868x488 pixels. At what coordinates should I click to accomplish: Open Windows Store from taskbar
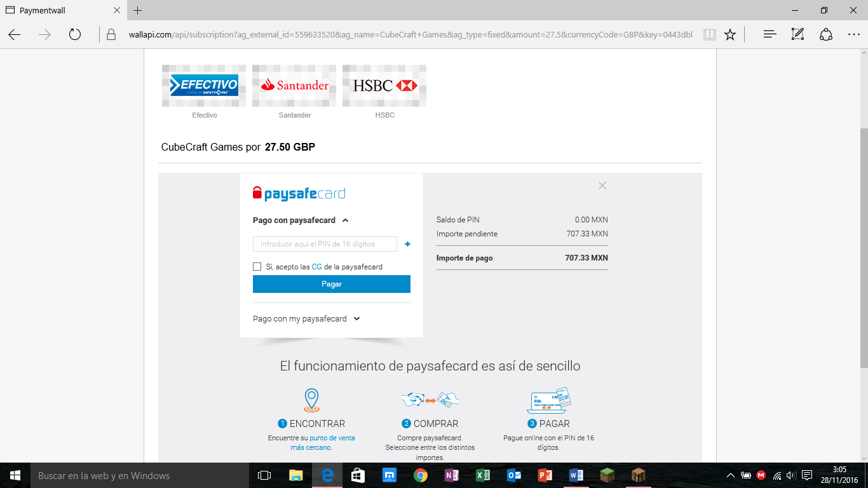tap(358, 475)
